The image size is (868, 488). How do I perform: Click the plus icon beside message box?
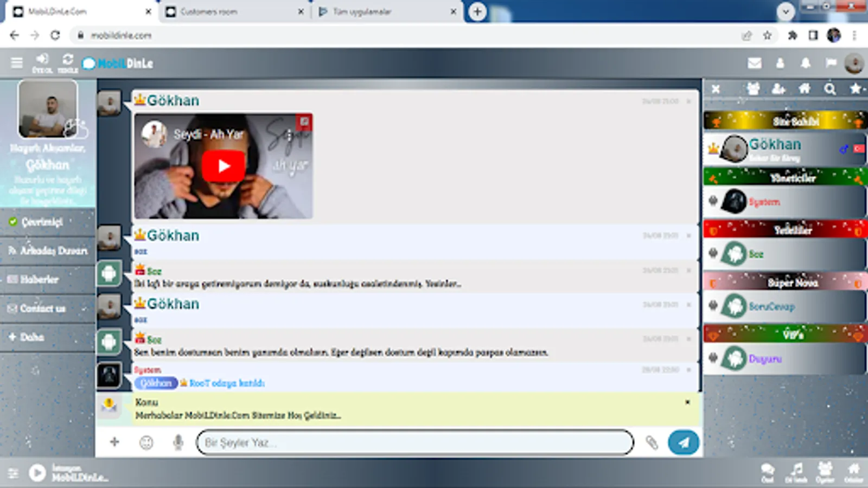[x=114, y=442]
